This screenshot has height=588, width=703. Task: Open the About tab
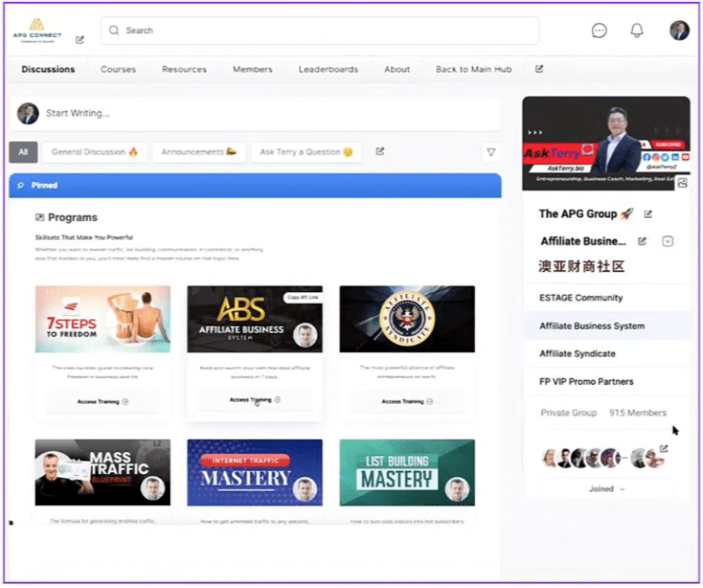(x=397, y=69)
